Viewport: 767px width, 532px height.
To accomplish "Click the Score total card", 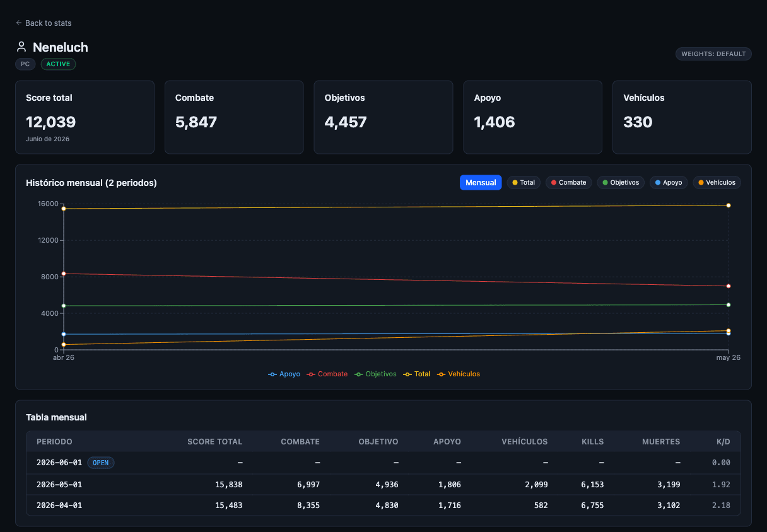I will (85, 117).
